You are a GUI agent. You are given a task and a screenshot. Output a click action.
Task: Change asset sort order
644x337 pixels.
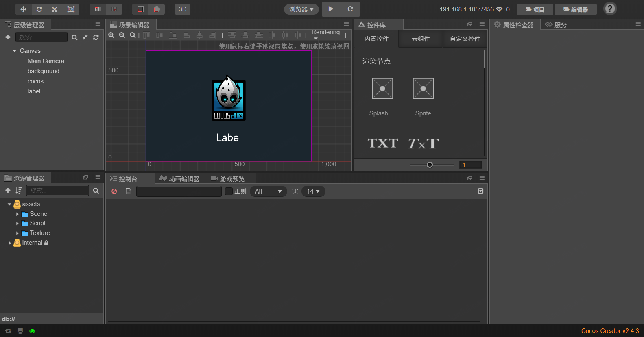pos(19,190)
